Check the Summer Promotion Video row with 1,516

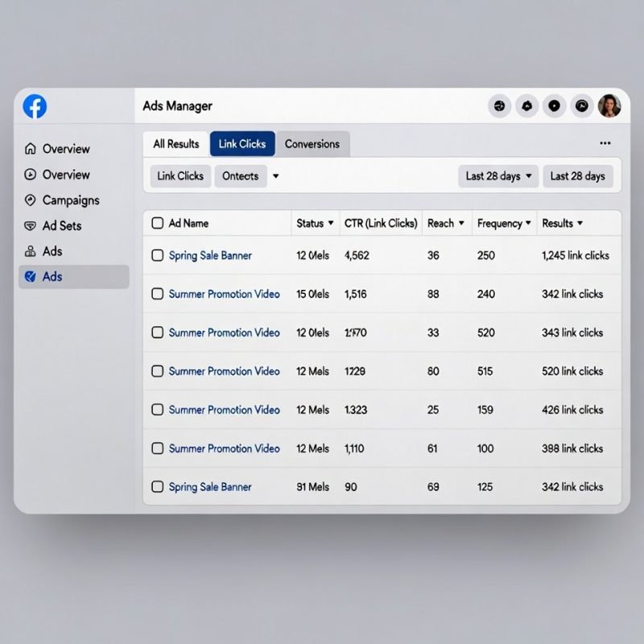[157, 294]
